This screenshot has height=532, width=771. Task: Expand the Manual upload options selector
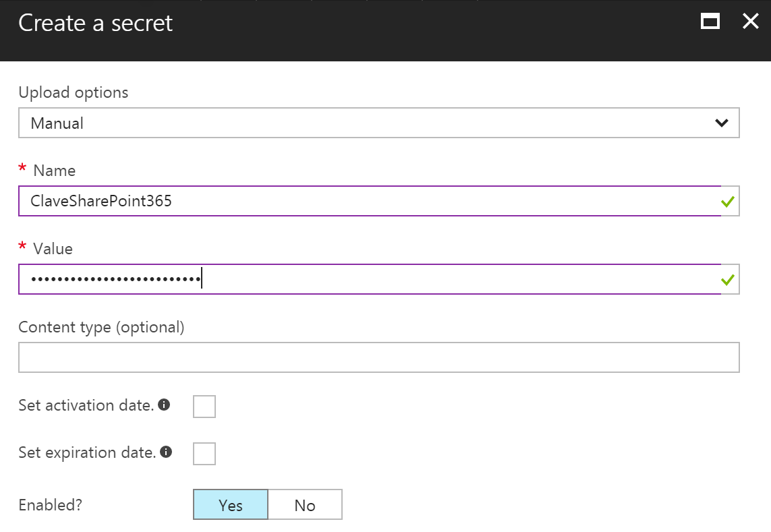click(x=378, y=123)
